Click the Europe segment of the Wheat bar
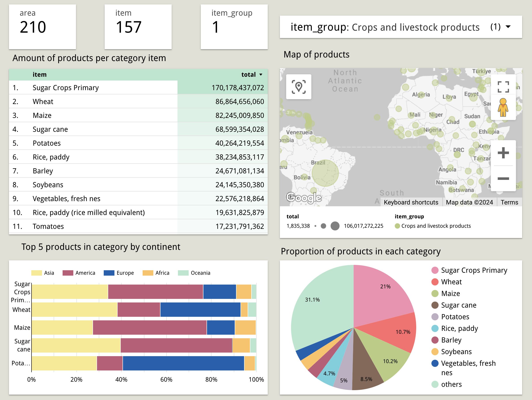Viewport: 532px width, 400px height. coord(200,309)
